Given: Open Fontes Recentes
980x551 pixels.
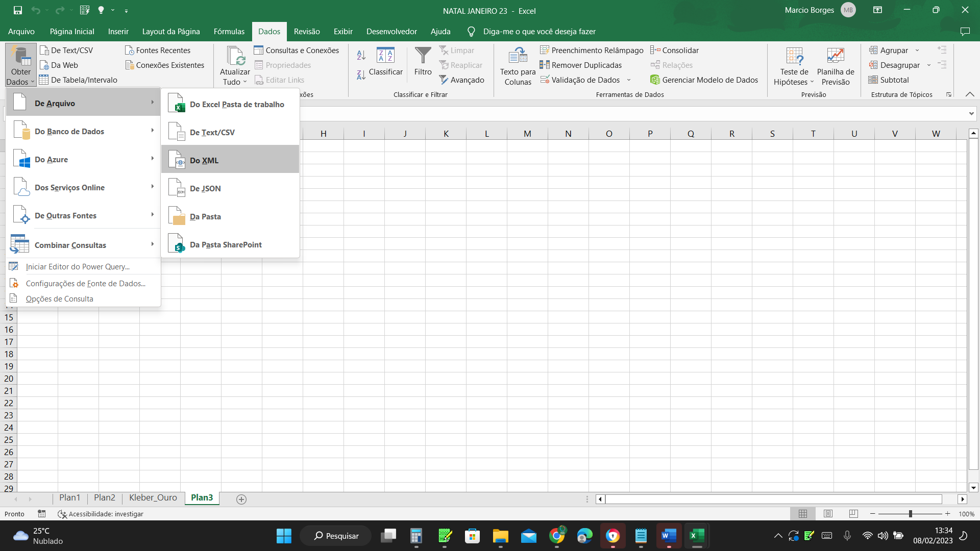Looking at the screenshot, I should [x=158, y=50].
